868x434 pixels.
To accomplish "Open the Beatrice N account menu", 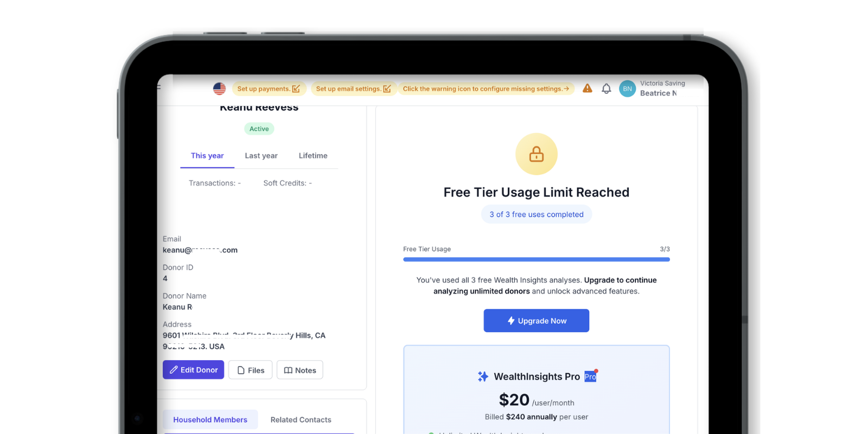I will [x=658, y=93].
